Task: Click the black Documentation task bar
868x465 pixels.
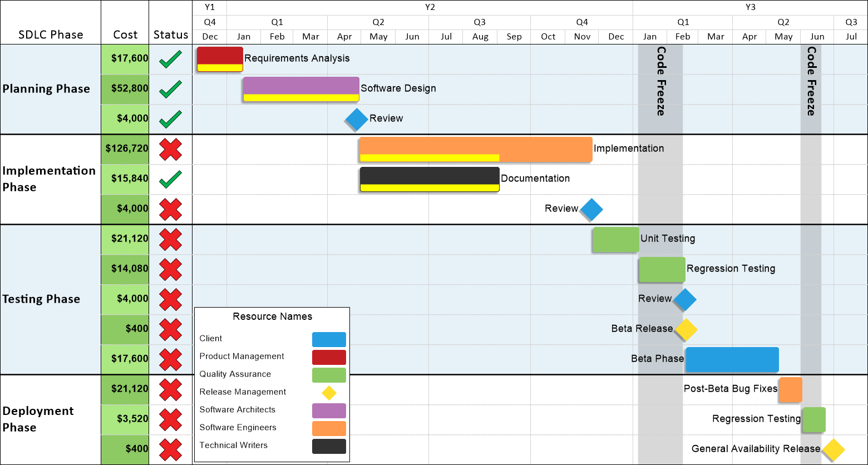Action: click(430, 179)
